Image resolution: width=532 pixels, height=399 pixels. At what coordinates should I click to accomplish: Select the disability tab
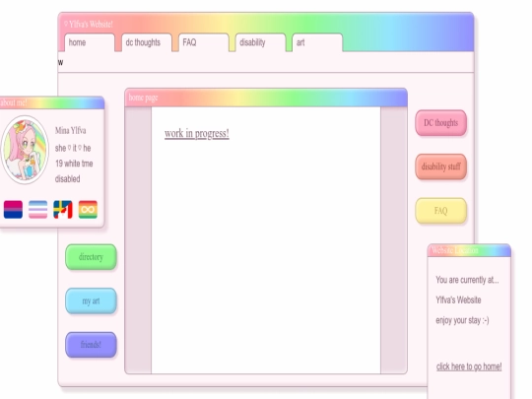tap(260, 42)
